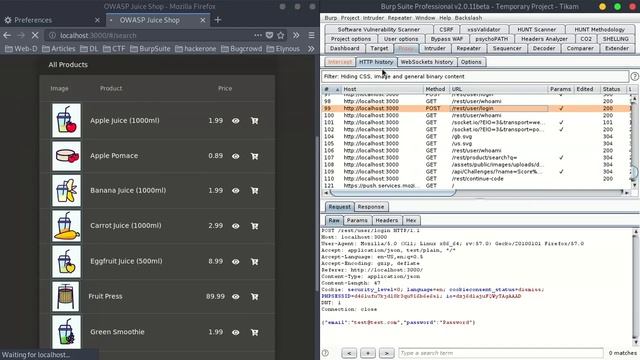This screenshot has width=640, height=360.
Task: Show the Params request view
Action: pos(357,220)
